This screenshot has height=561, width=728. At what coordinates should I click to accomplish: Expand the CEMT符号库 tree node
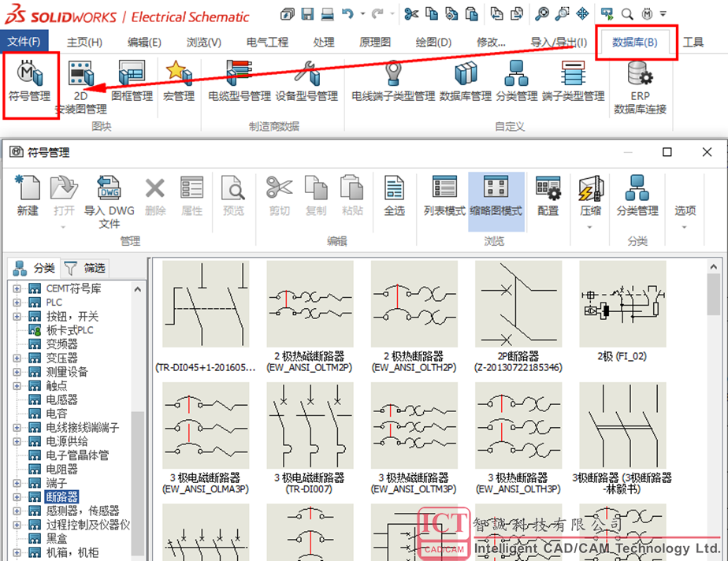click(17, 289)
